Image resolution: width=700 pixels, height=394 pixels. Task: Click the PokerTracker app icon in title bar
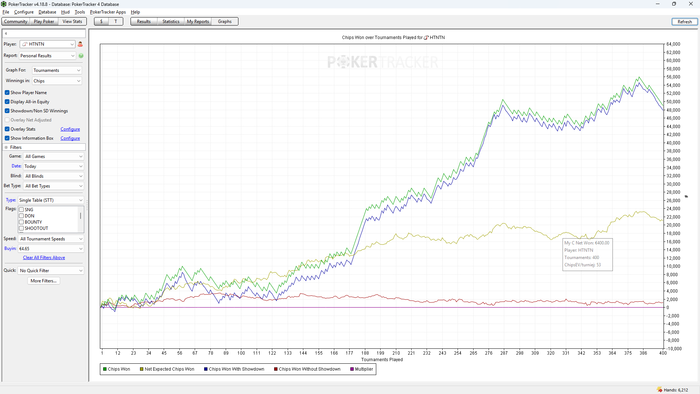click(4, 4)
